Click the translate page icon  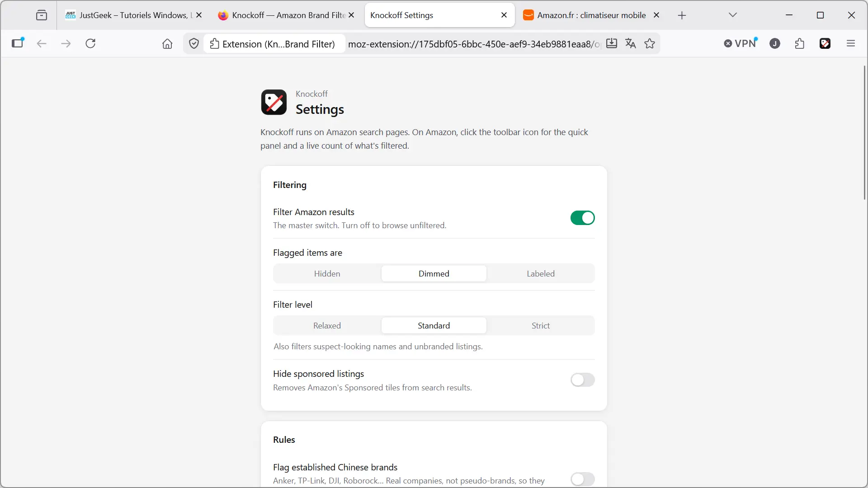(630, 43)
